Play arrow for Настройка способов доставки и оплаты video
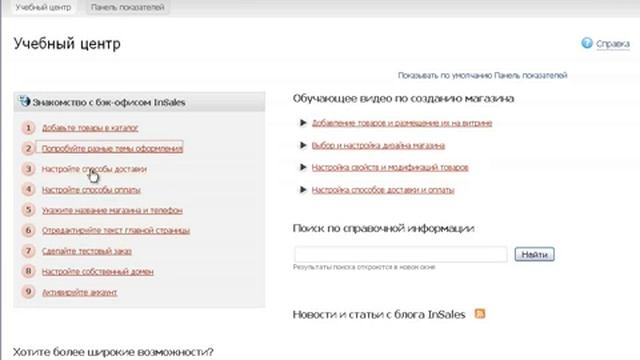 (x=303, y=190)
